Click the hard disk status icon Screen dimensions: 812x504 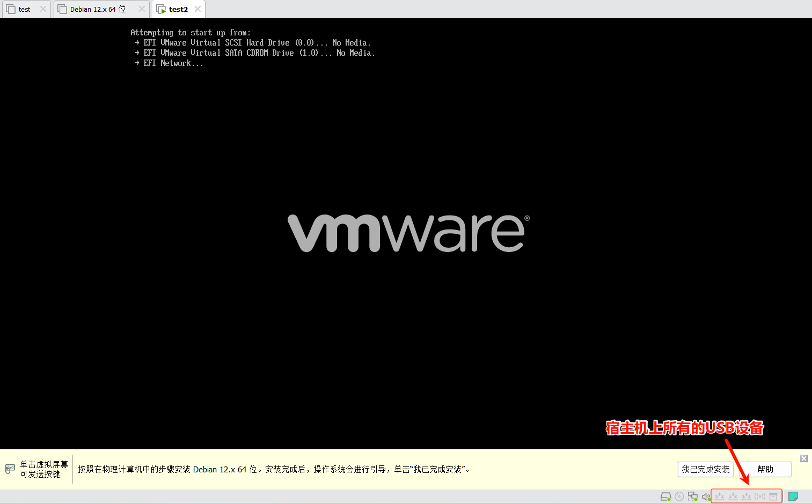(665, 496)
